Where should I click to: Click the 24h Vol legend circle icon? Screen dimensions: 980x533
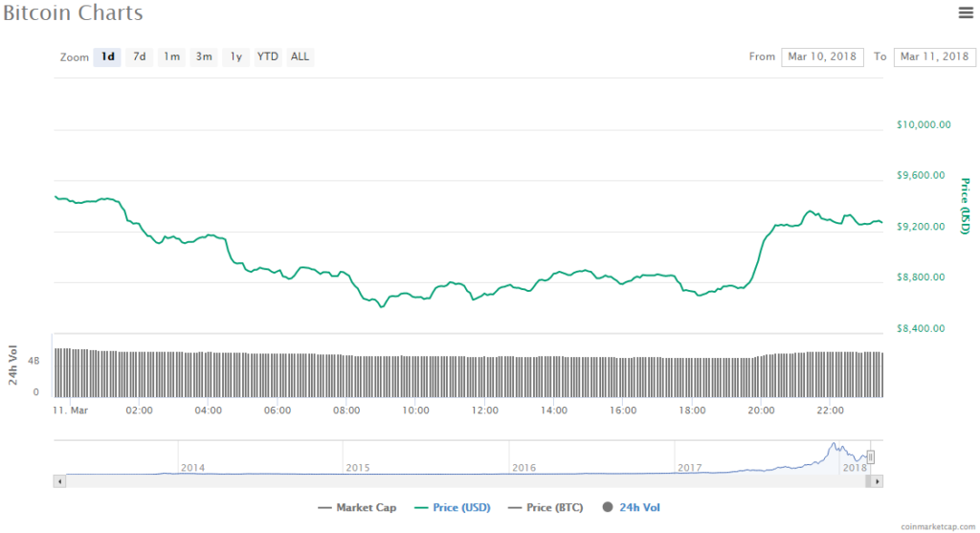pyautogui.click(x=609, y=507)
